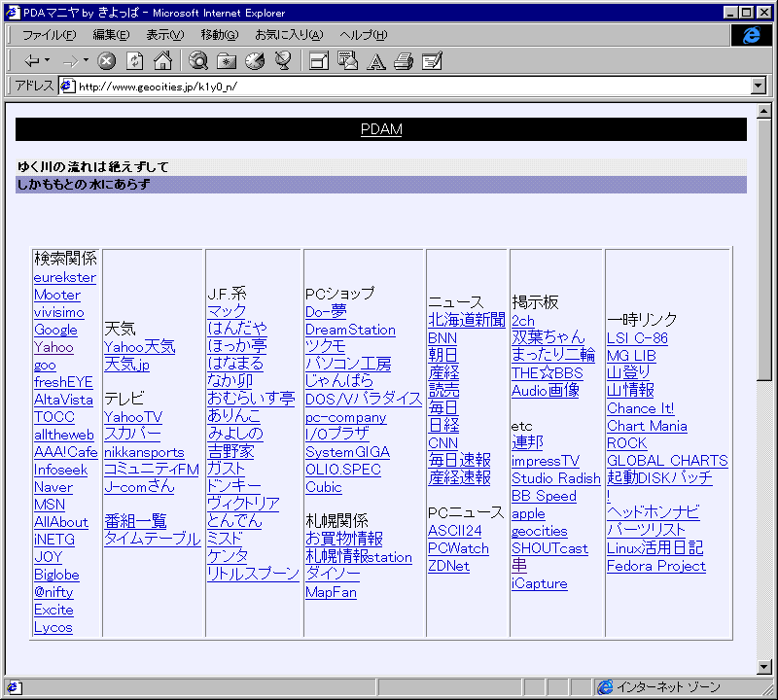
Task: Click the しかももとの水にあらず banner text
Action: (x=84, y=185)
